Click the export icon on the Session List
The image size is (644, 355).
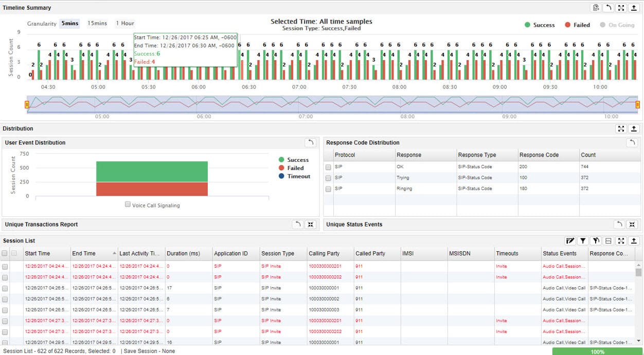tap(634, 241)
